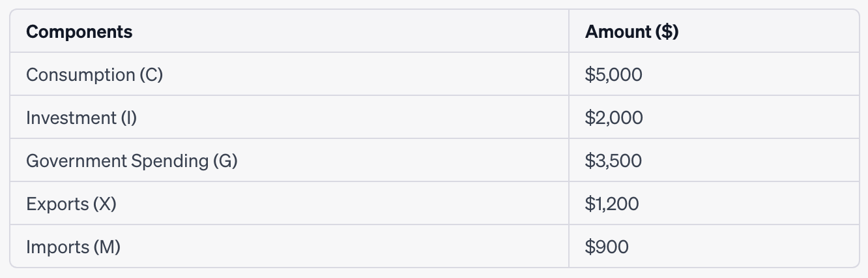Select the Exports (X) cell
The width and height of the screenshot is (868, 278).
[289, 204]
